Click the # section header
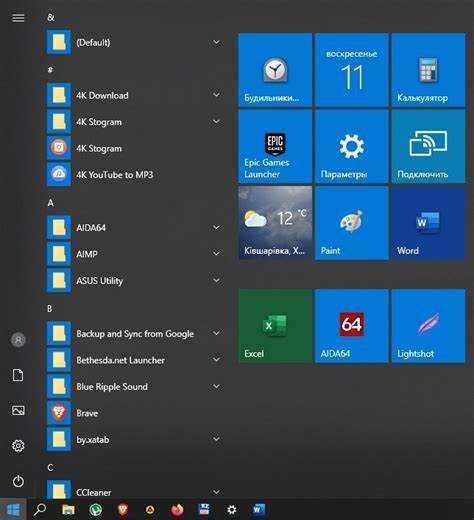 coord(50,70)
